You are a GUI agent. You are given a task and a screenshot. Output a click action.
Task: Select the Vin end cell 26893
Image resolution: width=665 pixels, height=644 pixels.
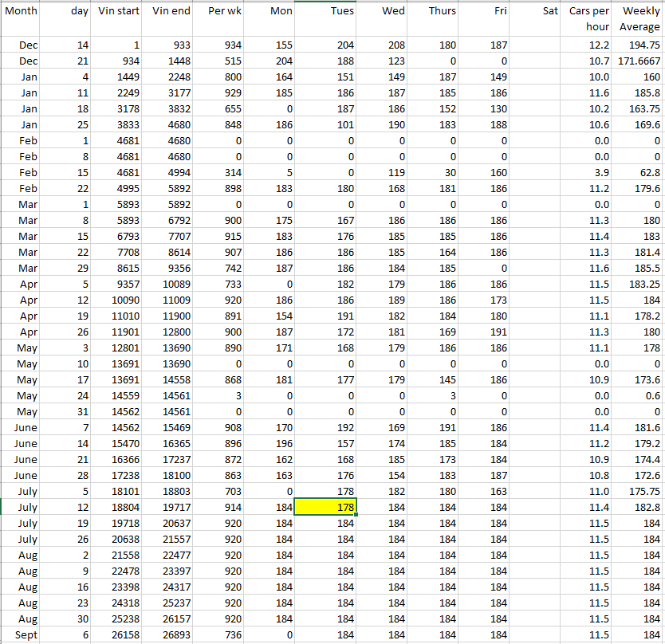[x=170, y=634]
